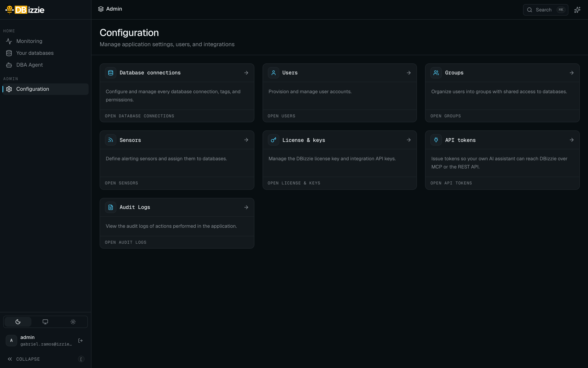
Task: Click the [ shortcut badge beside COLLAPSE
Action: [81, 359]
